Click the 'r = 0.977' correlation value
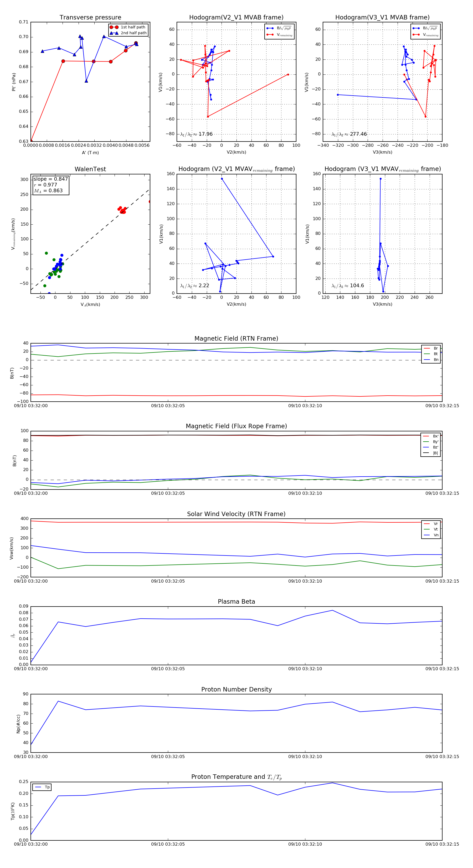Image resolution: width=473 pixels, height=868 pixels. (x=45, y=185)
